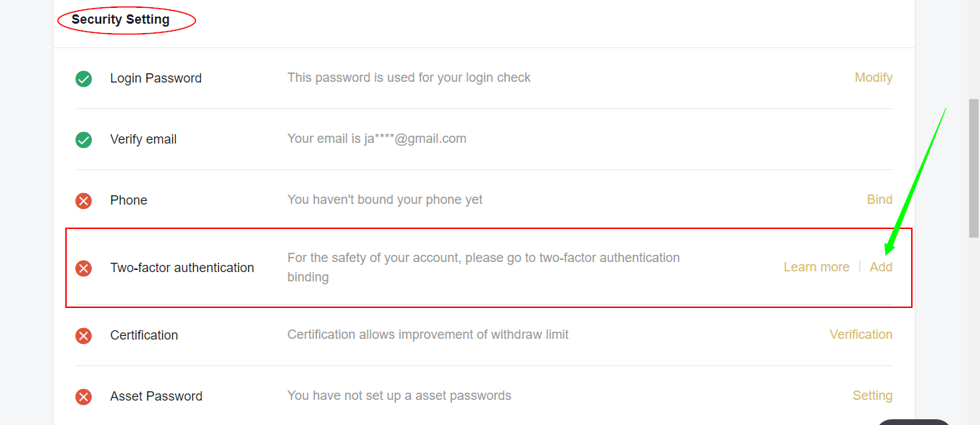This screenshot has height=425, width=980.
Task: Click the Security Setting heading
Action: click(x=121, y=19)
